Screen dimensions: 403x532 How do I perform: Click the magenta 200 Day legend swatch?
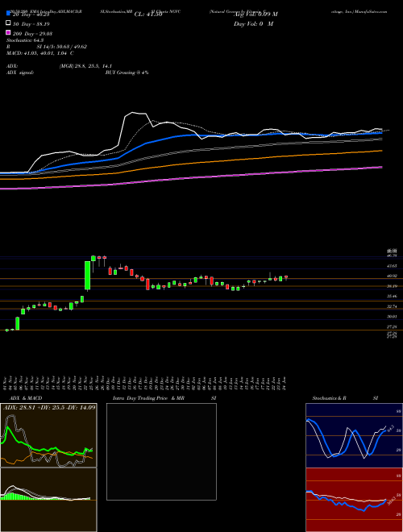point(8,32)
